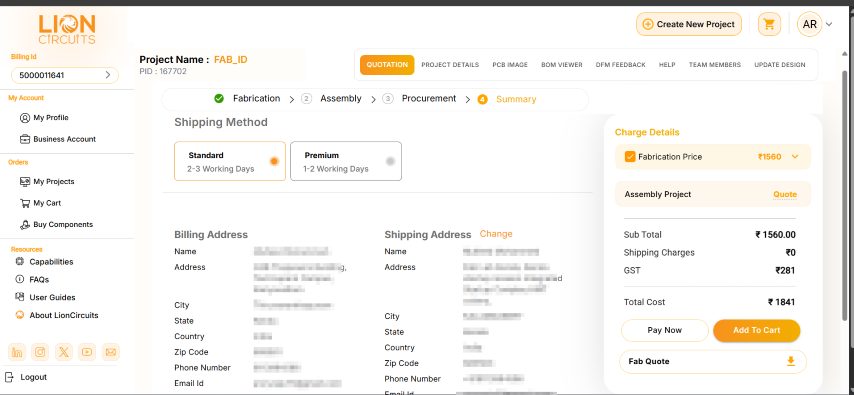Screen dimensions: 854x395
Task: Click the green Fabrication checkmark icon
Action: [x=219, y=99]
